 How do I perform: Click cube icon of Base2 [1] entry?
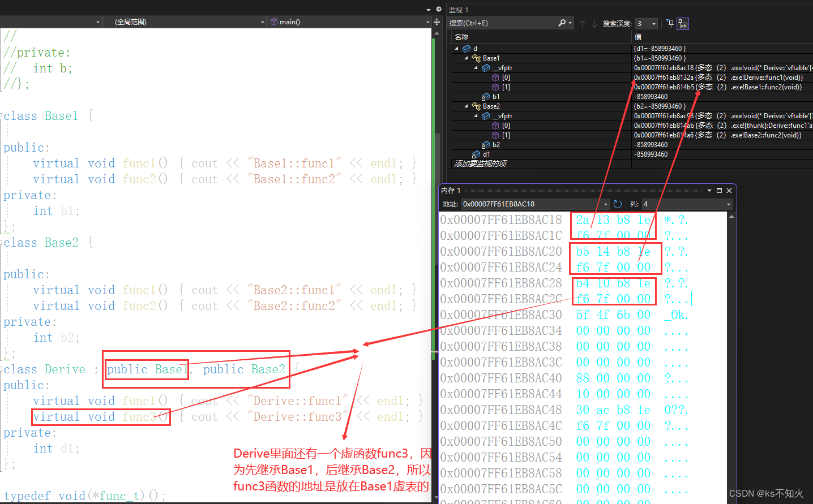(495, 135)
